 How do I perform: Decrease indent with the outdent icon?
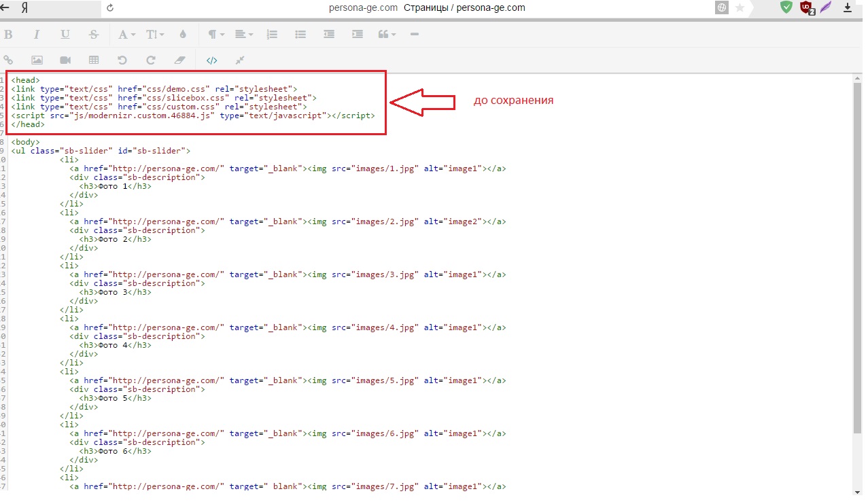[x=329, y=35]
